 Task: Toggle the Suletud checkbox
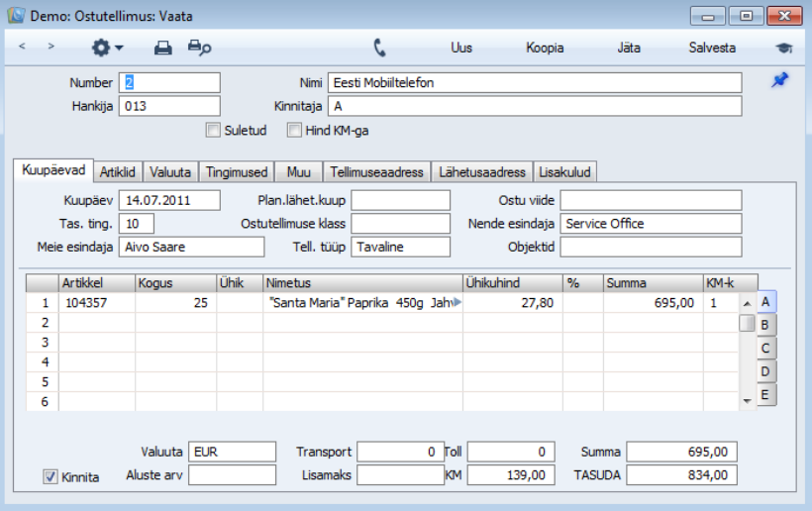[213, 130]
